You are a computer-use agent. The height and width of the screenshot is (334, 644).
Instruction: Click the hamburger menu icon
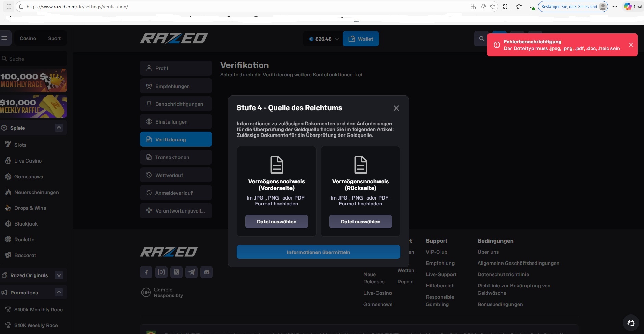pos(4,38)
